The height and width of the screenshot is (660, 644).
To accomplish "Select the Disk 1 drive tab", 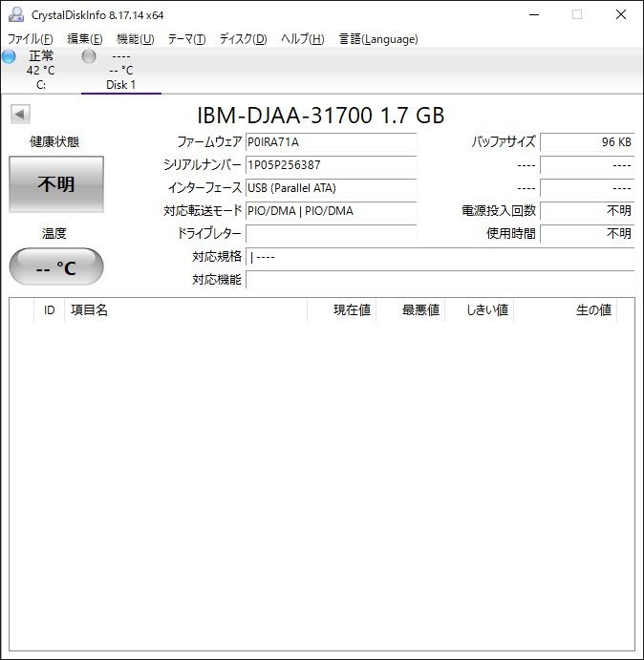I will point(121,70).
